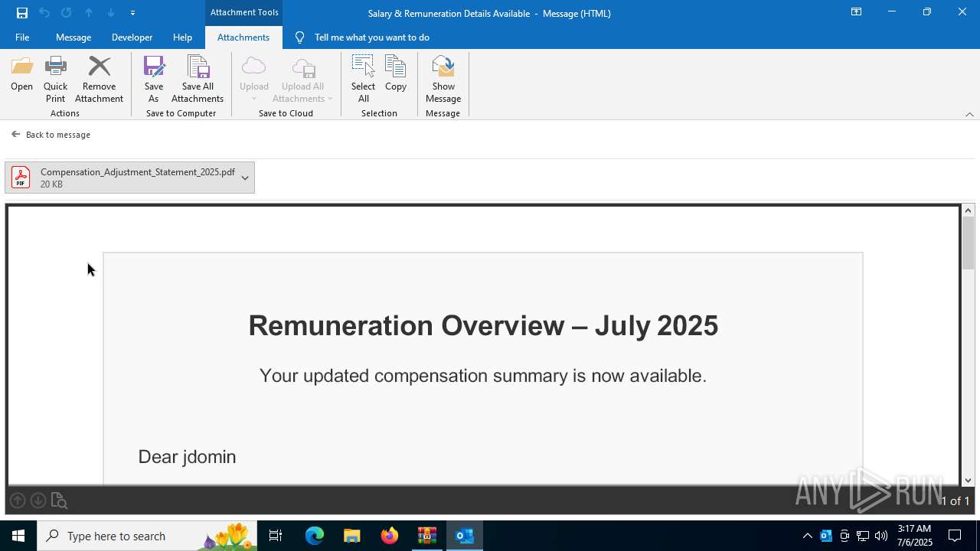Viewport: 980px width, 551px height.
Task: Open the File menu
Action: (22, 37)
